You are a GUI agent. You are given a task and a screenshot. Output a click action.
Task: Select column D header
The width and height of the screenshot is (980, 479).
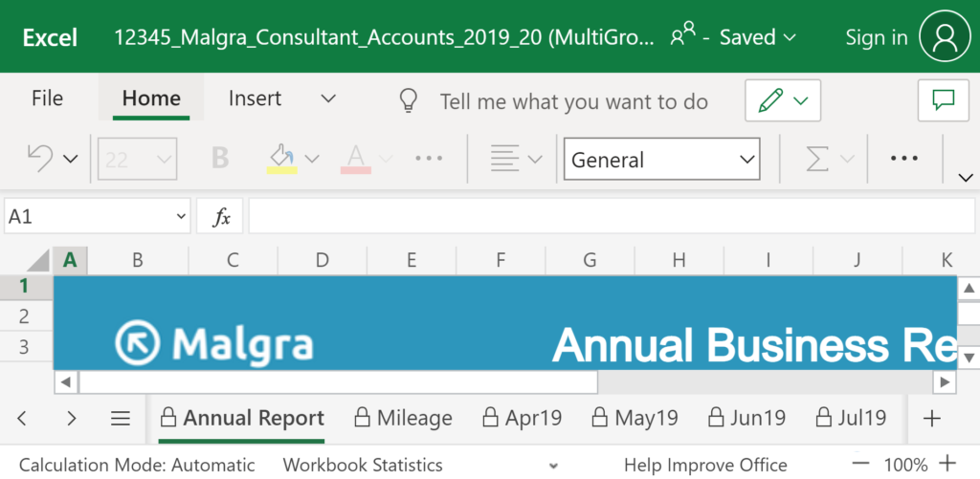tap(322, 260)
